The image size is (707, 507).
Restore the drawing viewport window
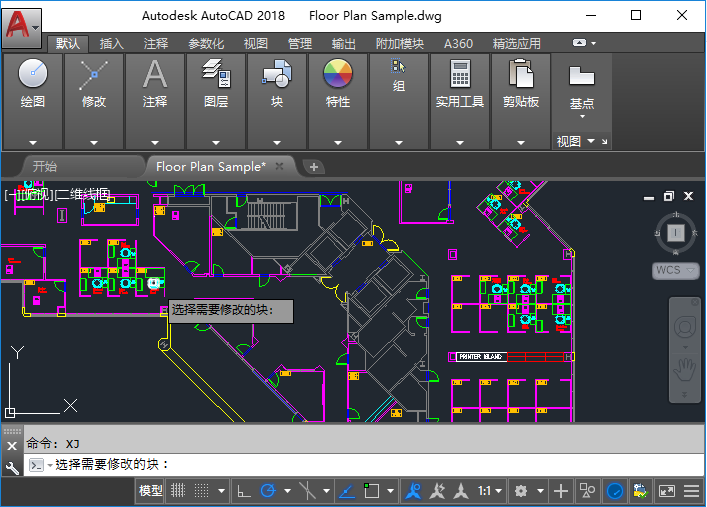669,196
